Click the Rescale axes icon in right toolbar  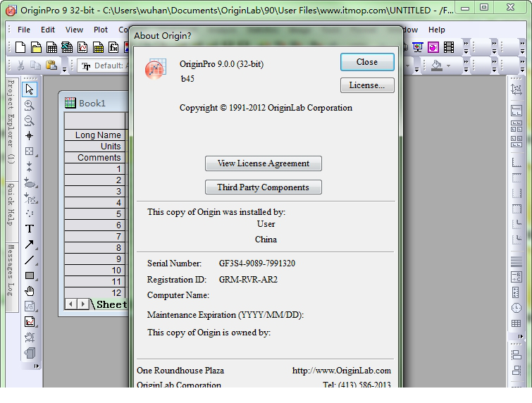point(516,89)
